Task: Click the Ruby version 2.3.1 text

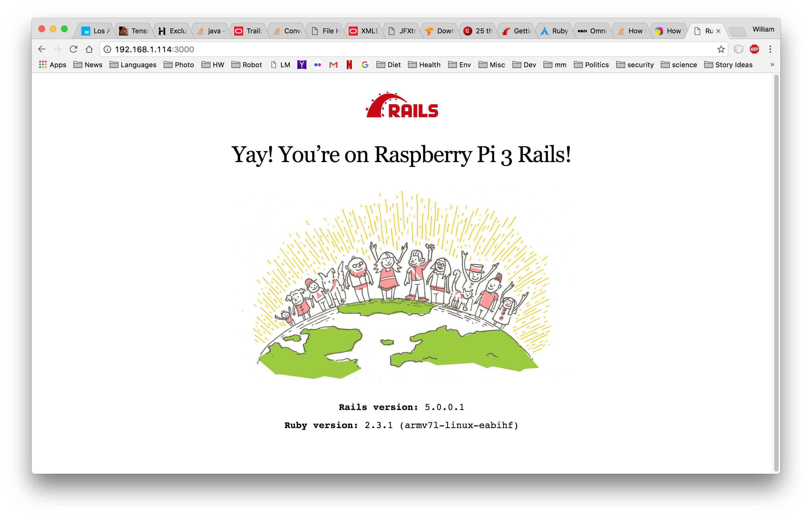Action: pos(401,425)
